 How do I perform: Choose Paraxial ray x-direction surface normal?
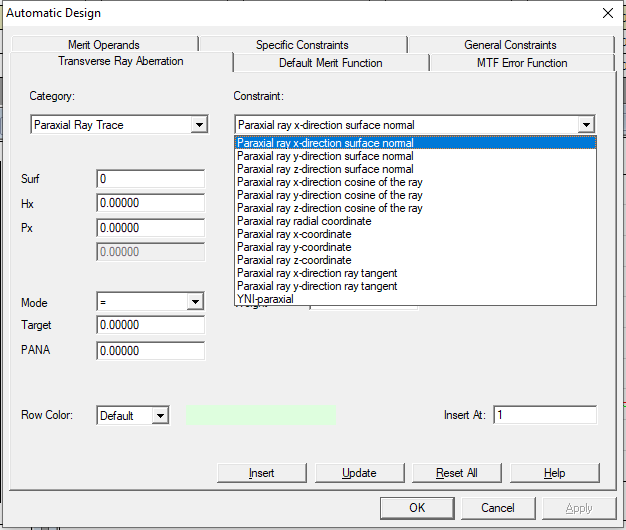click(415, 143)
